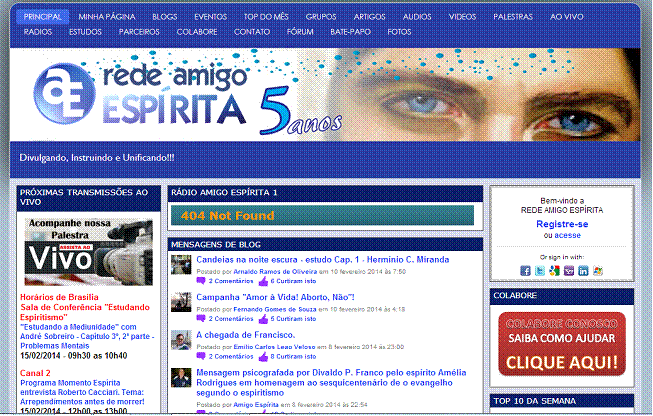
Task: Open the Blogs menu item
Action: coord(164,17)
